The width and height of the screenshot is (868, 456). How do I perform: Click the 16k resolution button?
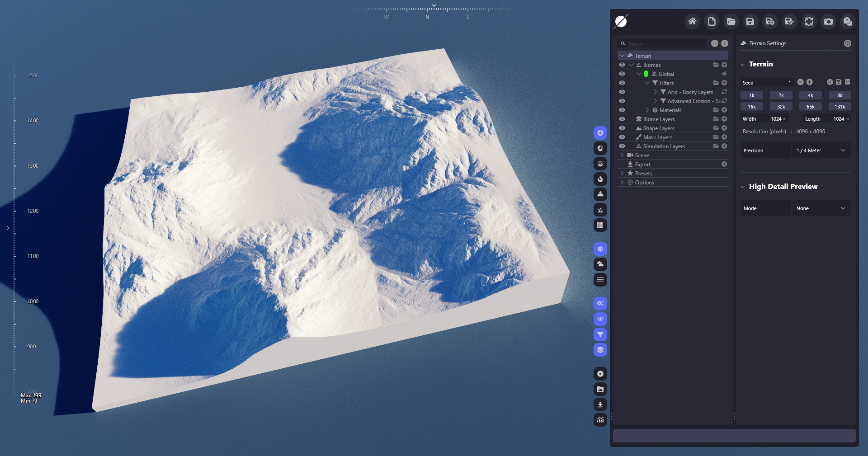751,107
